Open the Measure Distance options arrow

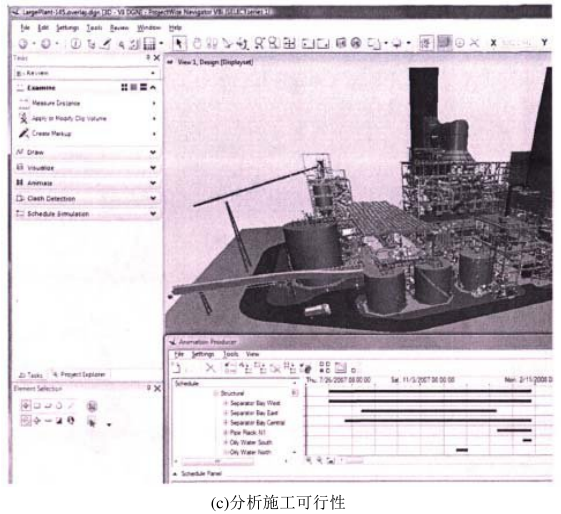coord(154,103)
